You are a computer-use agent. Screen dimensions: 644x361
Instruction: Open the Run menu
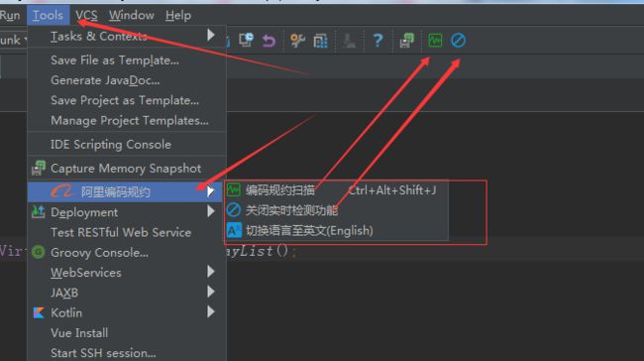(x=10, y=15)
